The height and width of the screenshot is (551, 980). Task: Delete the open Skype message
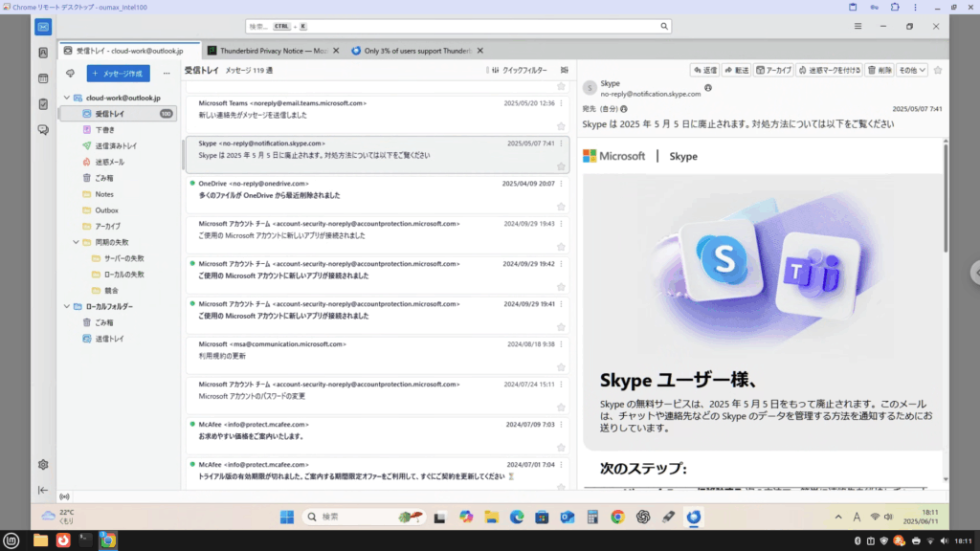pyautogui.click(x=880, y=70)
